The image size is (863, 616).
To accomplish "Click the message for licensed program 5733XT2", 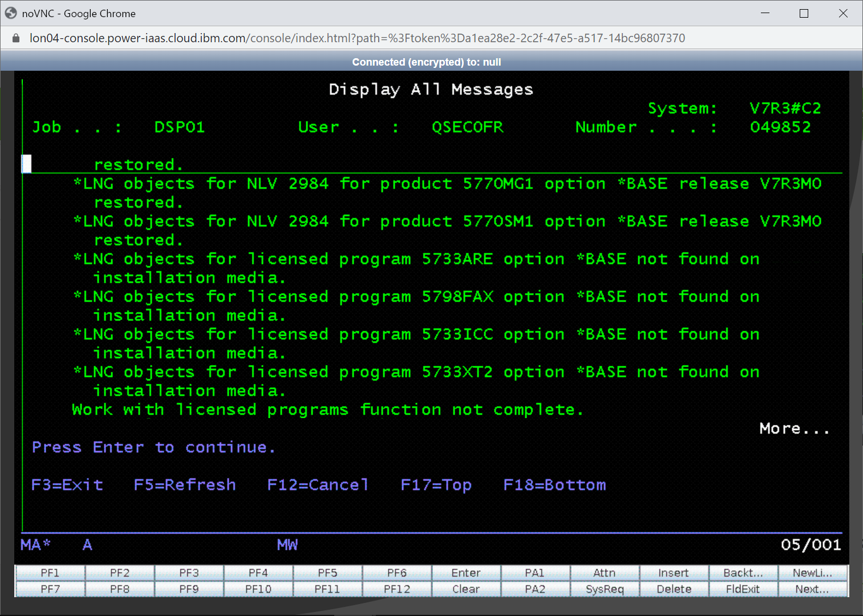I will pos(416,381).
